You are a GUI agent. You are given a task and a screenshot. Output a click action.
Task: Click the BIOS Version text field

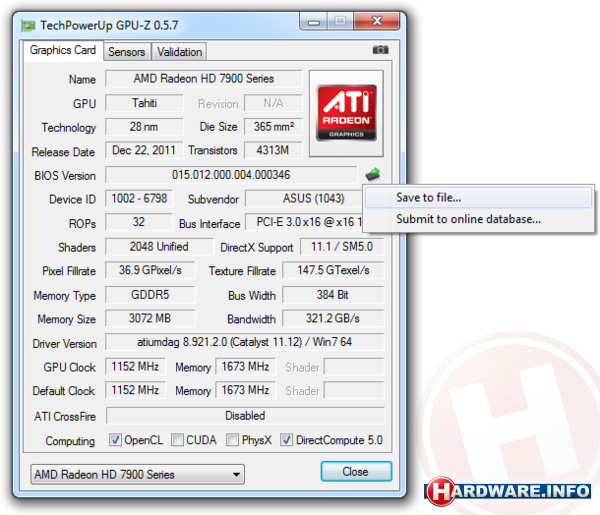230,175
